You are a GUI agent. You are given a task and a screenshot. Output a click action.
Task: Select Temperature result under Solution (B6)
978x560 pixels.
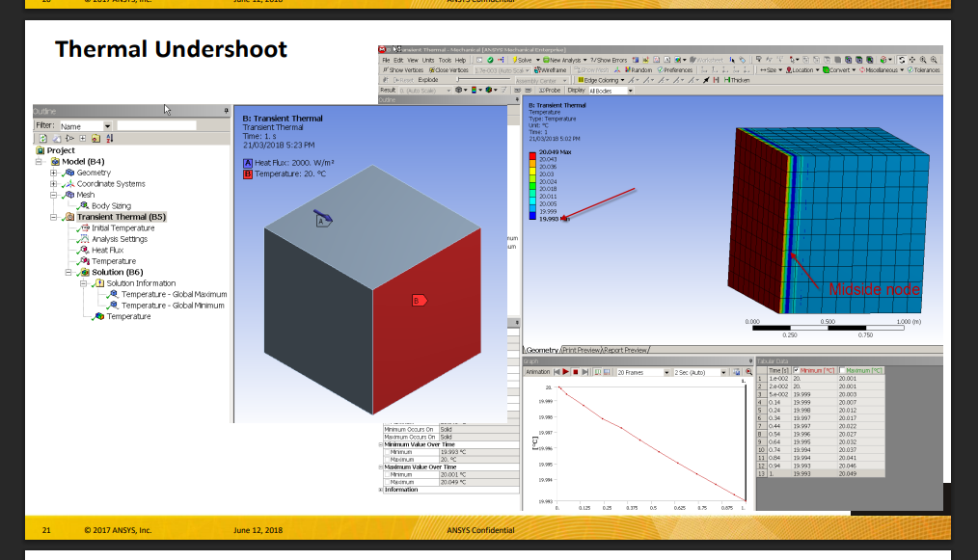click(x=128, y=317)
